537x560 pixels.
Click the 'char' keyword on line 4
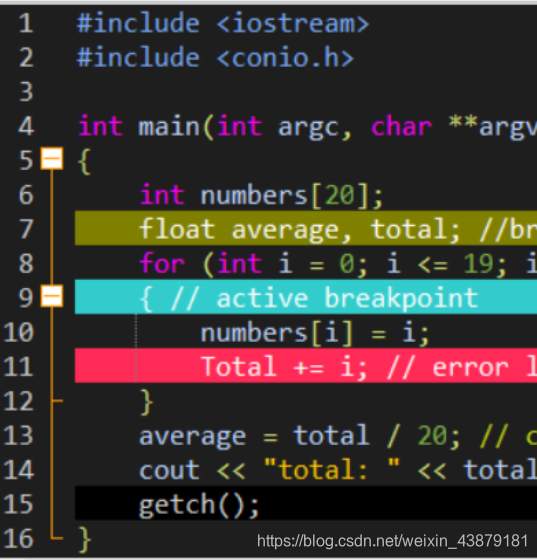click(x=401, y=126)
